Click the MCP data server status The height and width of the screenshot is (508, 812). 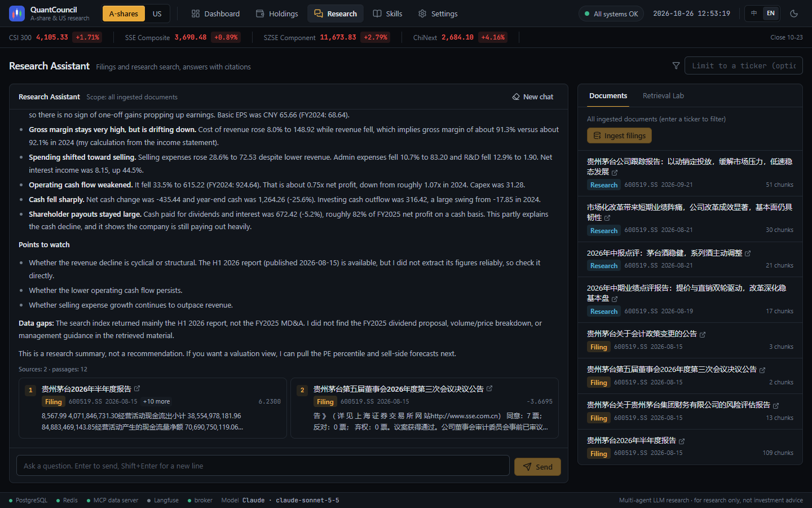click(112, 500)
